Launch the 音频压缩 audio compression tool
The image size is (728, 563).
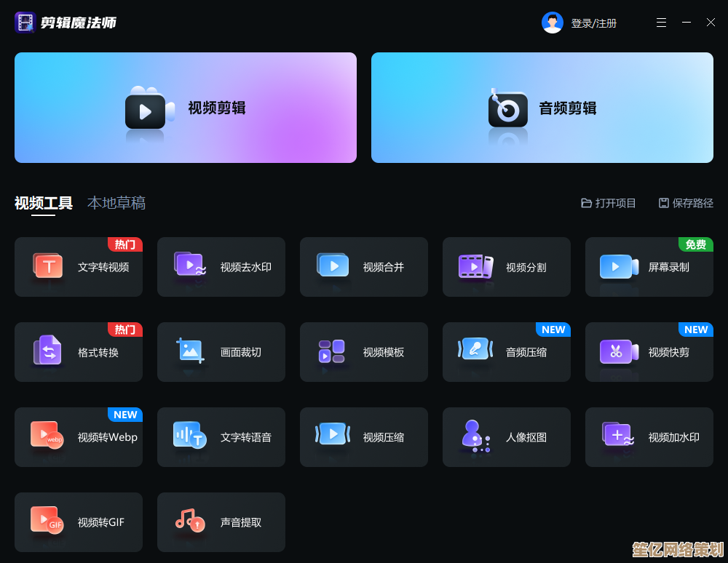[507, 352]
